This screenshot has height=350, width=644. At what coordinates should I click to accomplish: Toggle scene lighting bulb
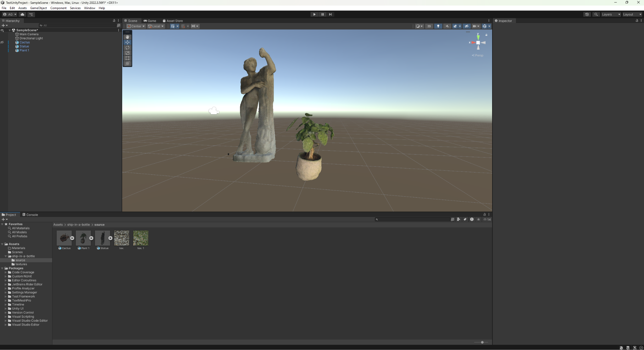[x=438, y=26]
